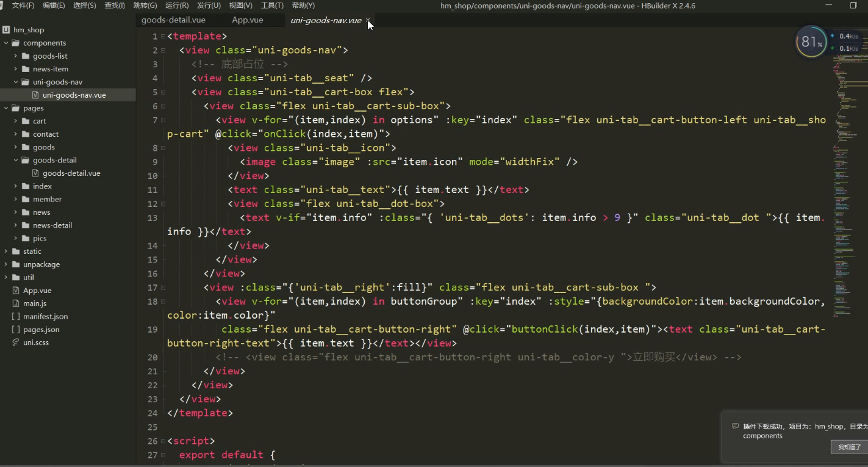Fold the template block at line 1
Viewport: 868px width, 467px height.
click(163, 37)
